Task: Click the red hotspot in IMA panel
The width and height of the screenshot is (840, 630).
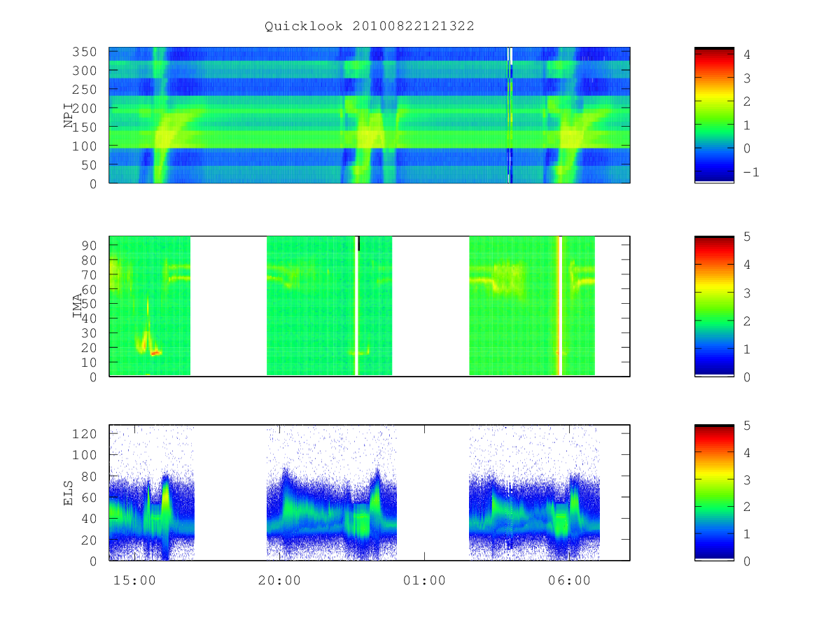Action: coord(155,353)
